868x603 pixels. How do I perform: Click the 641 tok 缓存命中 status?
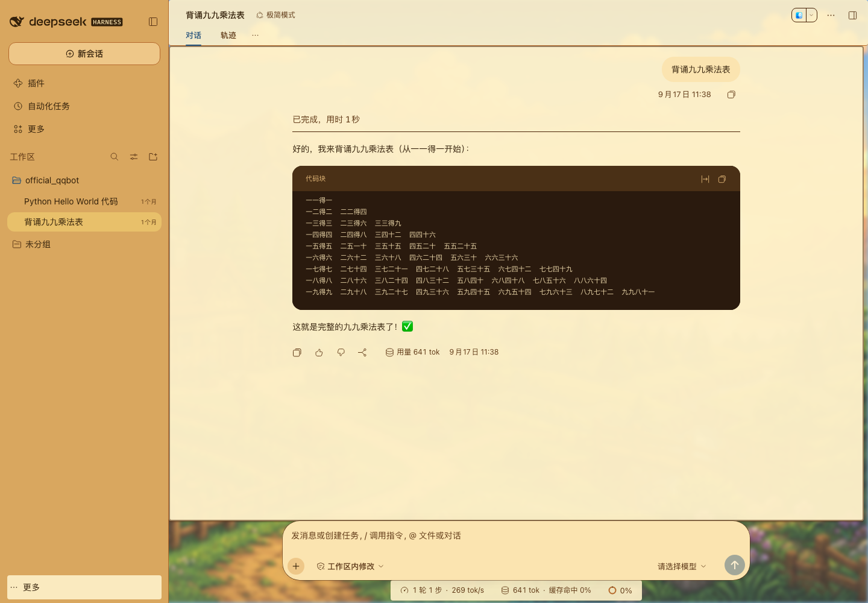point(546,590)
